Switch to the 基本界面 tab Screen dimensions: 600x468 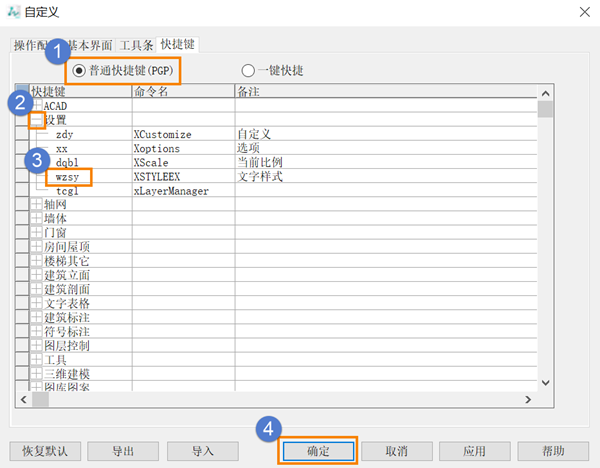tap(90, 46)
